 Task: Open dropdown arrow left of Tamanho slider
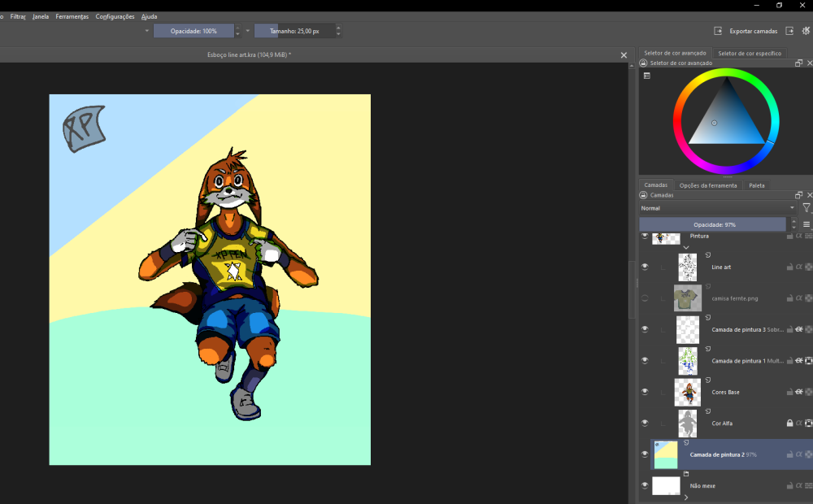pyautogui.click(x=247, y=31)
